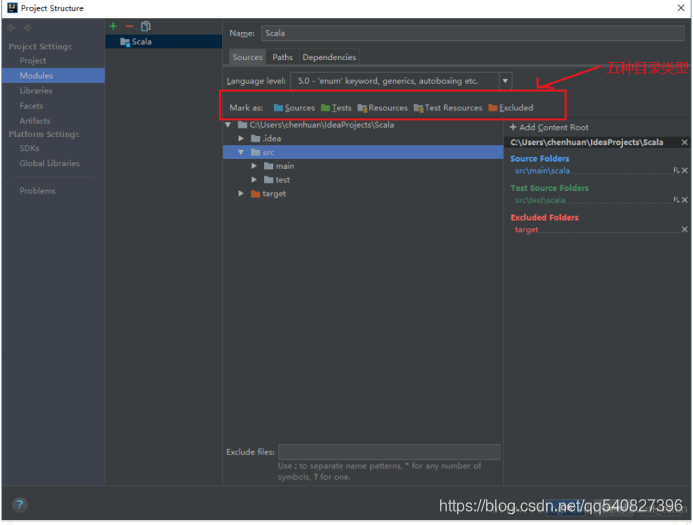
Task: Expand the .idea folder
Action: pos(241,139)
